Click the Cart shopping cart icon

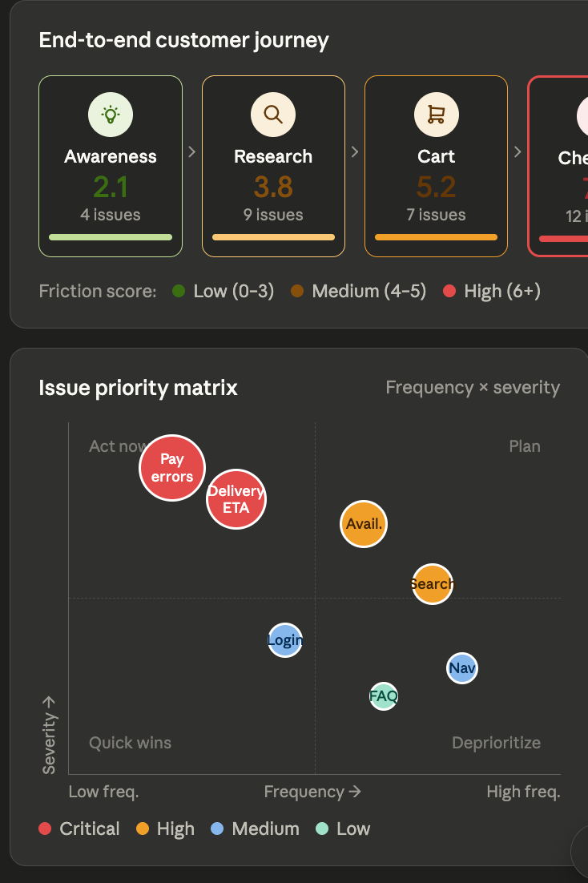(x=436, y=115)
